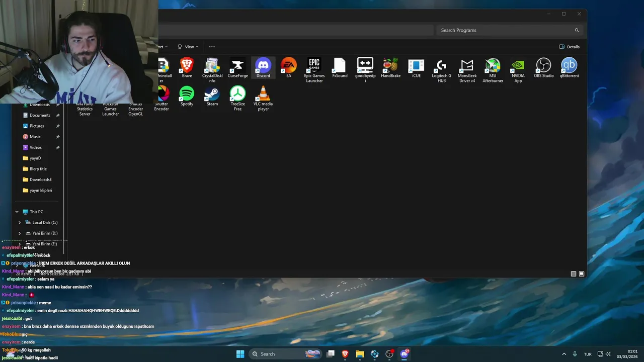Select the iCUE shortcut
This screenshot has width=644, height=362.
416,68
